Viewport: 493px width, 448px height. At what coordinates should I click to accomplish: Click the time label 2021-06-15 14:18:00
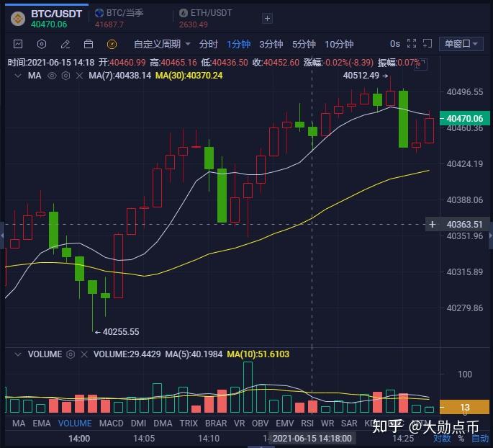(x=312, y=438)
